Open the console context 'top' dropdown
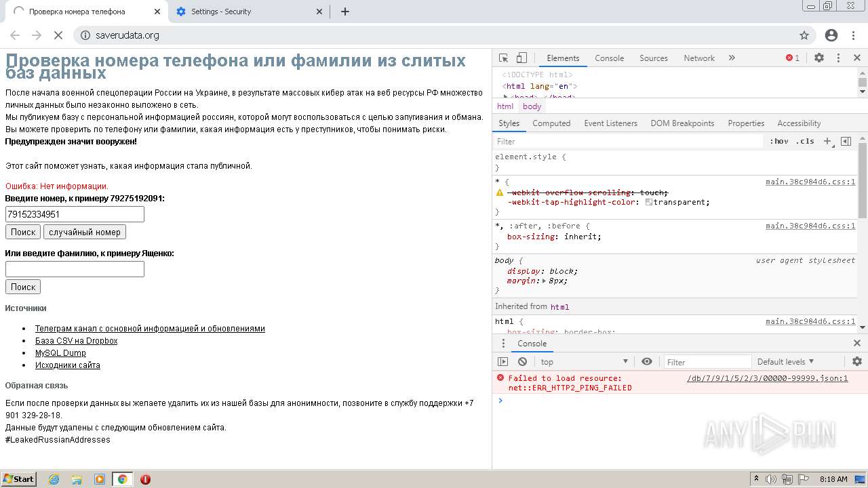Viewport: 868px width, 488px height. [x=585, y=362]
